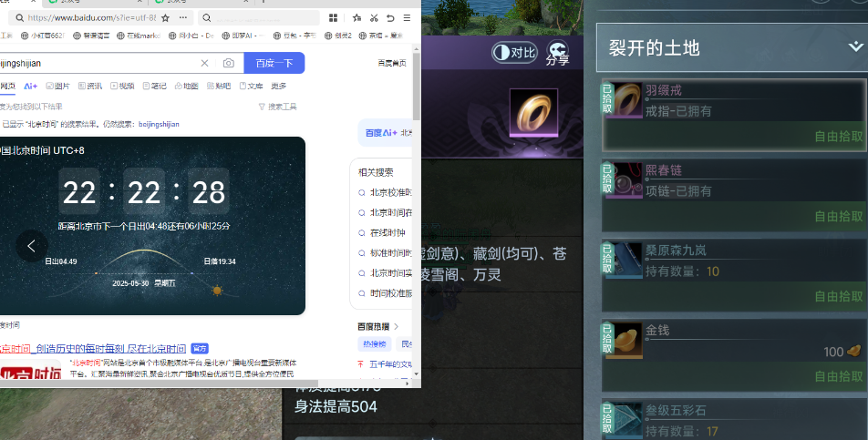Click 自由拾取 on 桑原森九岚 row
This screenshot has height=440, width=868.
click(x=838, y=296)
